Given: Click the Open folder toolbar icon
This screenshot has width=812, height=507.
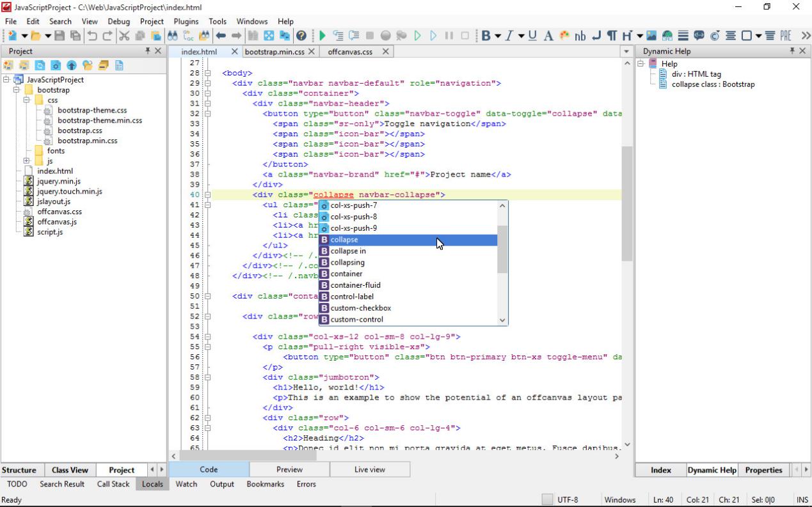Looking at the screenshot, I should [36, 36].
